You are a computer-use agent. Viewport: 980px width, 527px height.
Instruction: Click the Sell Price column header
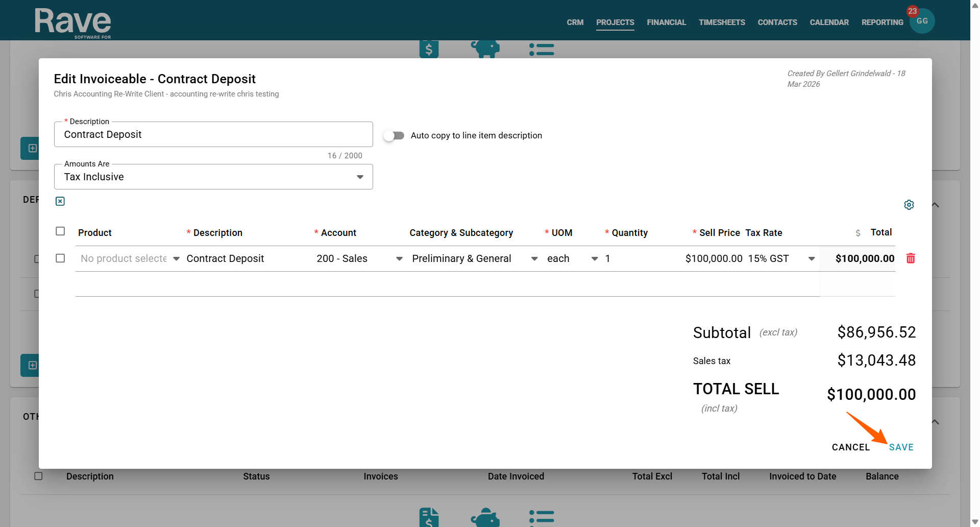click(x=719, y=233)
